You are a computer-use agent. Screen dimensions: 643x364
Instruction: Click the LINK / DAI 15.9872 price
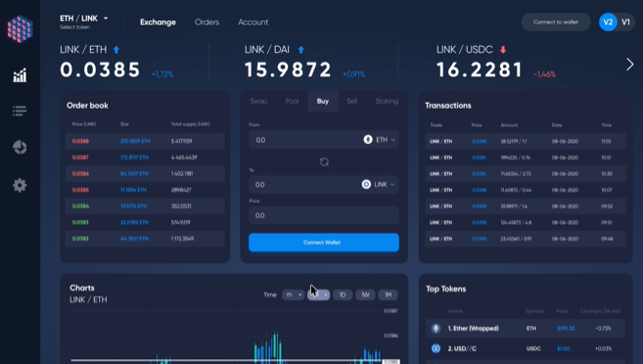pyautogui.click(x=288, y=69)
